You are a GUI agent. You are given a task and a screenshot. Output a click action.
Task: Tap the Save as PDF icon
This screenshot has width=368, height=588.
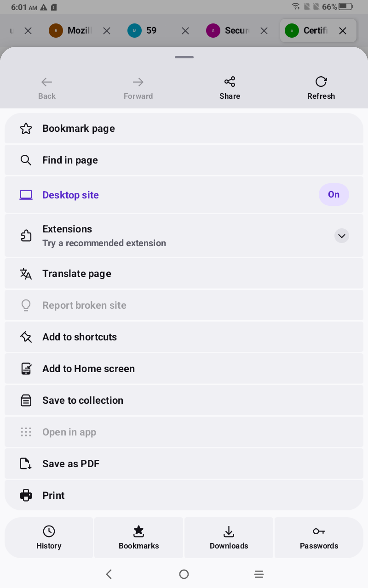26,464
